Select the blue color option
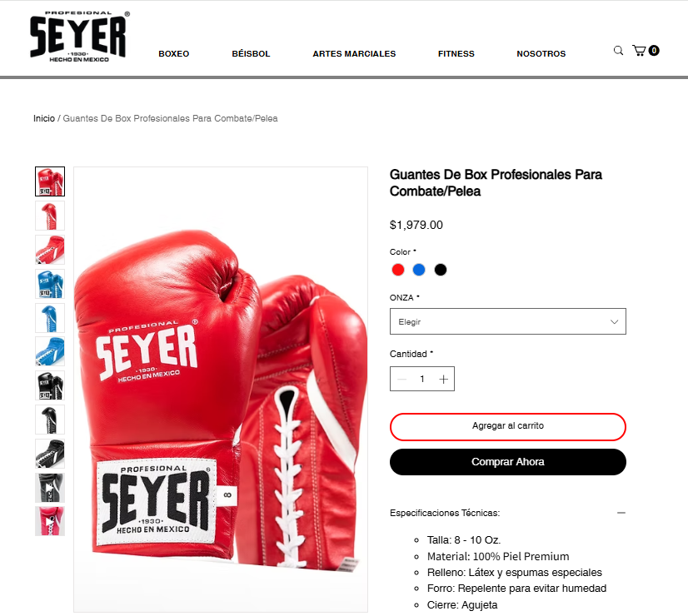The image size is (688, 616). coord(419,270)
